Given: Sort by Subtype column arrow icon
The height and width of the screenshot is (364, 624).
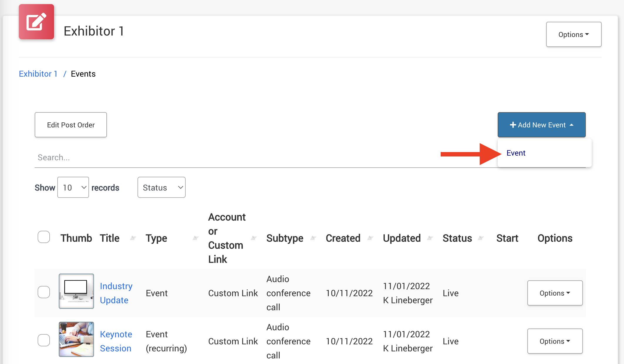Looking at the screenshot, I should (x=313, y=238).
